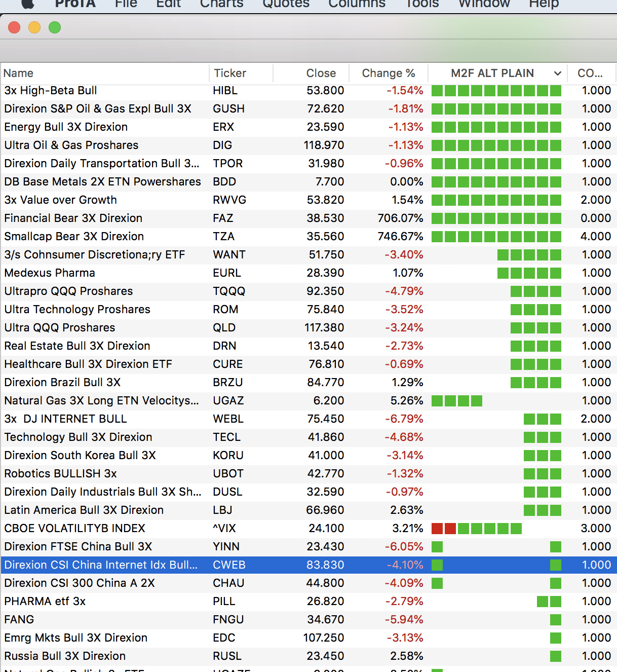
Task: Select Direxion CSI 300 China A 2X
Action: pyautogui.click(x=80, y=583)
